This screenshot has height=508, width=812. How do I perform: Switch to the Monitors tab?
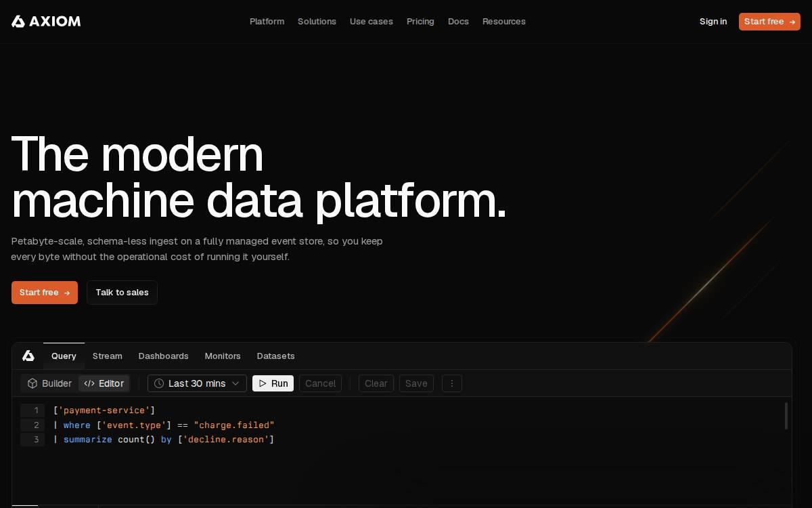223,356
